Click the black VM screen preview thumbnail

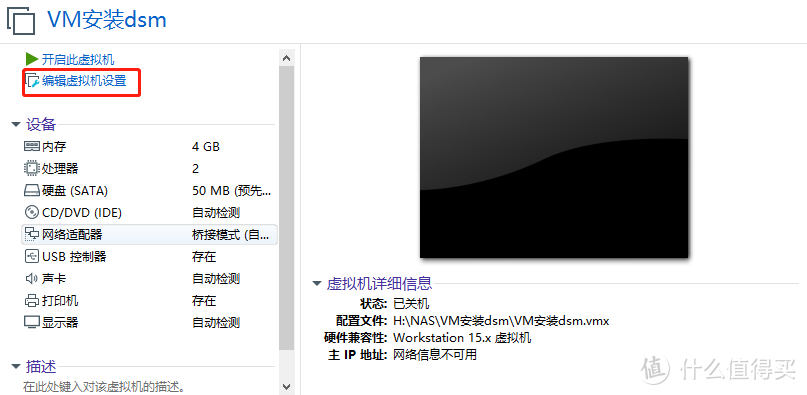pyautogui.click(x=554, y=157)
